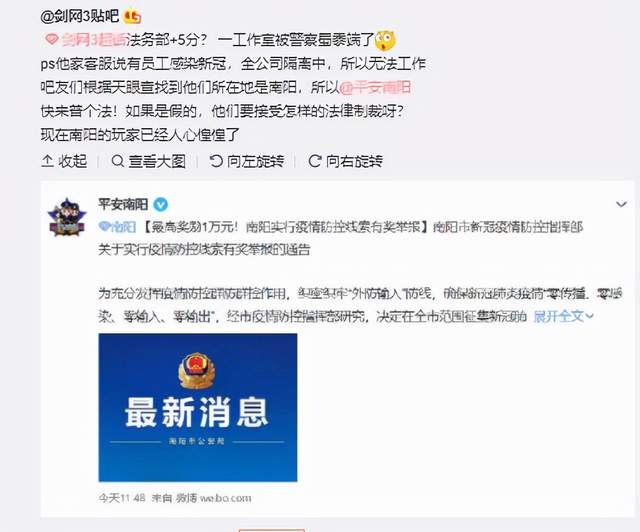Click the 收起 collapse arrow icon
640x532 pixels.
pos(47,161)
